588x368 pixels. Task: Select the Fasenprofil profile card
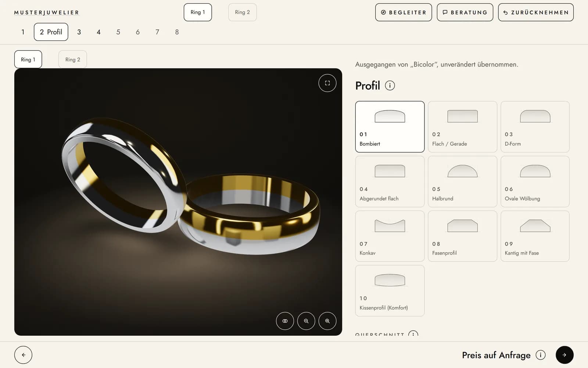pyautogui.click(x=462, y=236)
